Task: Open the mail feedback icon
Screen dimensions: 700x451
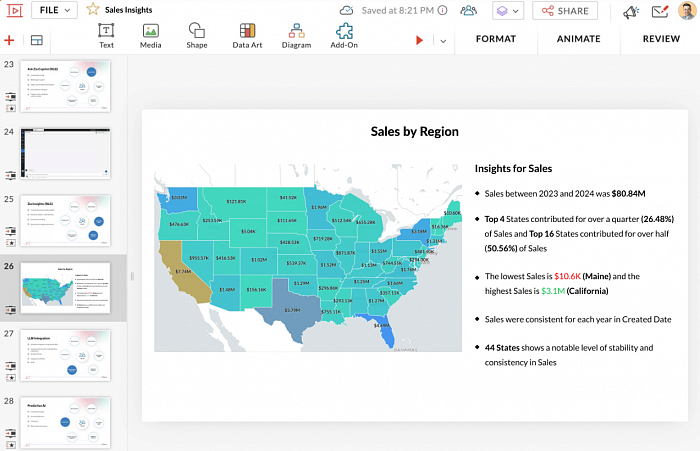Action: coord(659,11)
